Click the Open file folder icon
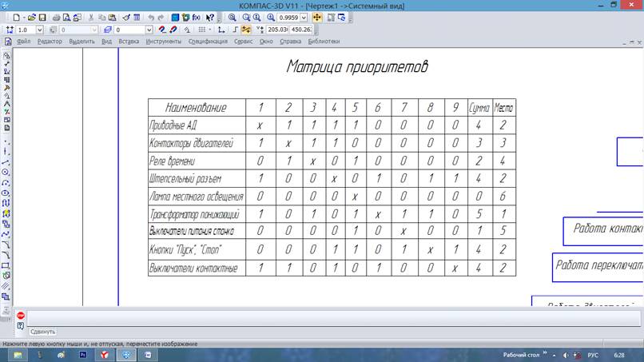 (x=31, y=17)
